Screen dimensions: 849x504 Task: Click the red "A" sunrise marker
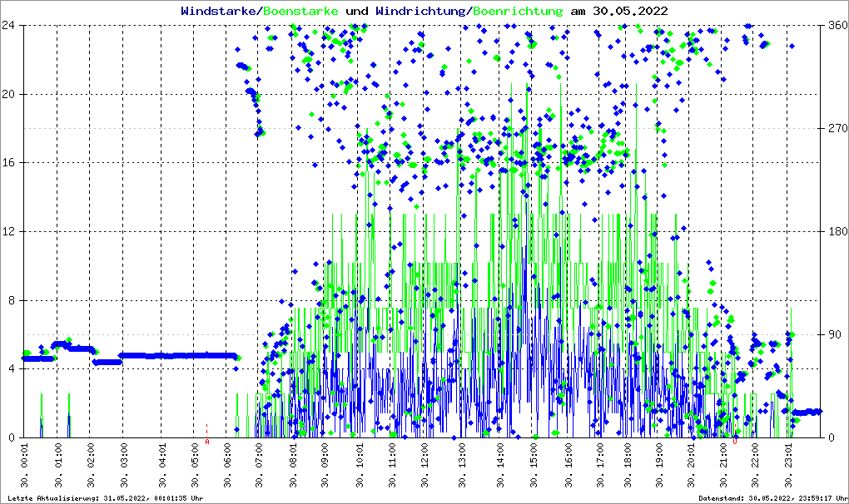(x=206, y=442)
